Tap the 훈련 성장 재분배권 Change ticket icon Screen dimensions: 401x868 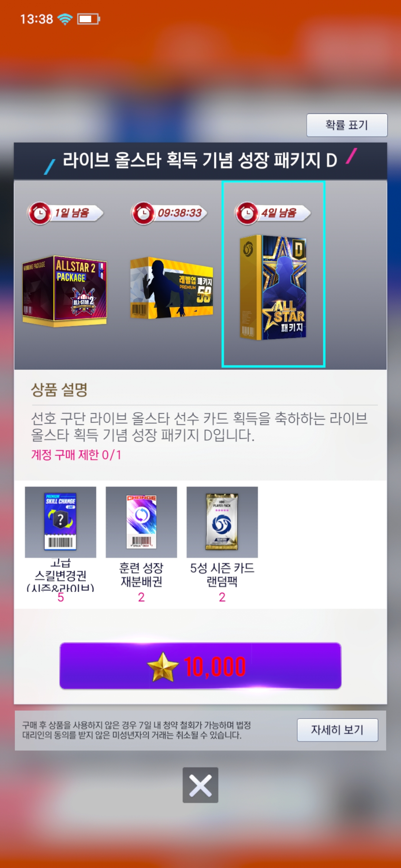141,522
